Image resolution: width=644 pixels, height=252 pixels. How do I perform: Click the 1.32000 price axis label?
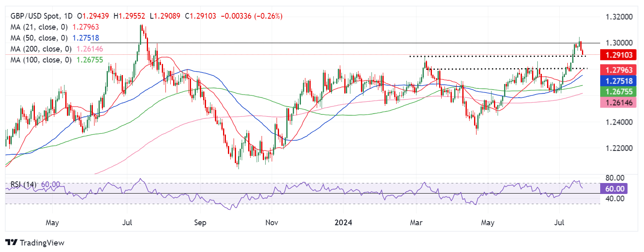click(618, 17)
